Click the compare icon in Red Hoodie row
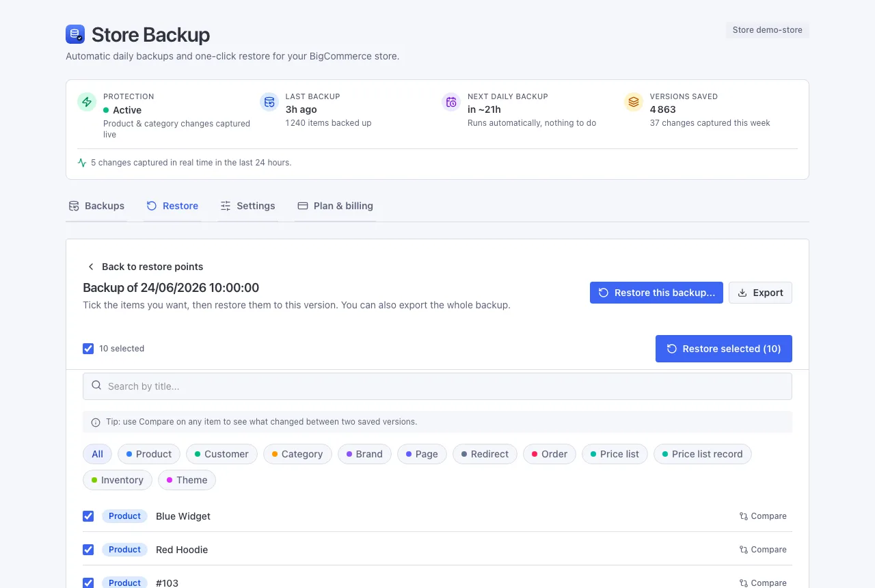Viewport: 875px width, 588px height. coord(744,550)
